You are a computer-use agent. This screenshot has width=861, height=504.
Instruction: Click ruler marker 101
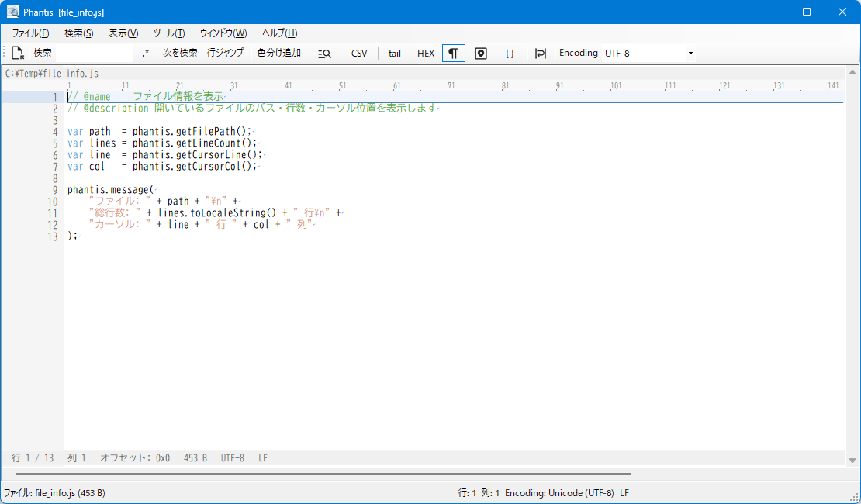616,85
